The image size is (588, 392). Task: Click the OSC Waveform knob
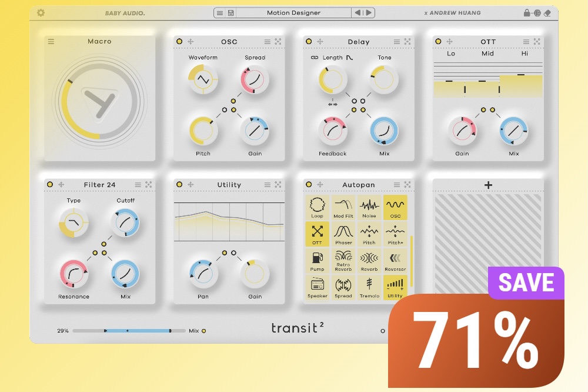203,79
